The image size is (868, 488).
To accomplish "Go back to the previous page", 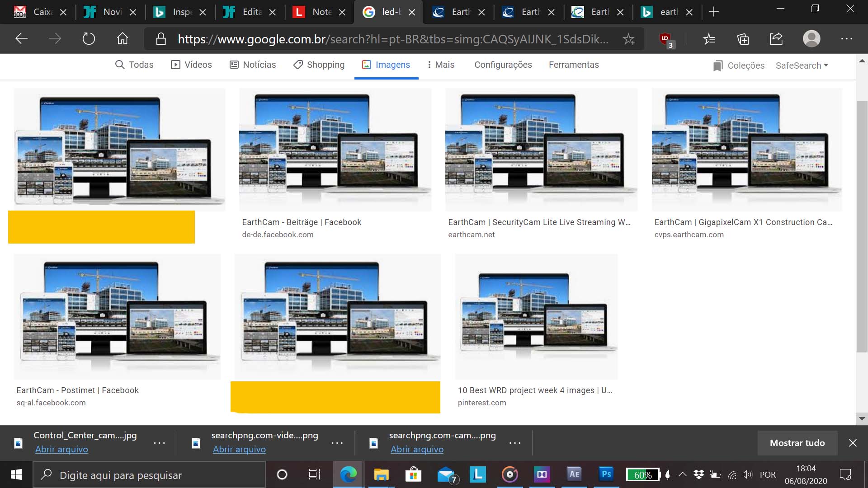I will pos(21,39).
